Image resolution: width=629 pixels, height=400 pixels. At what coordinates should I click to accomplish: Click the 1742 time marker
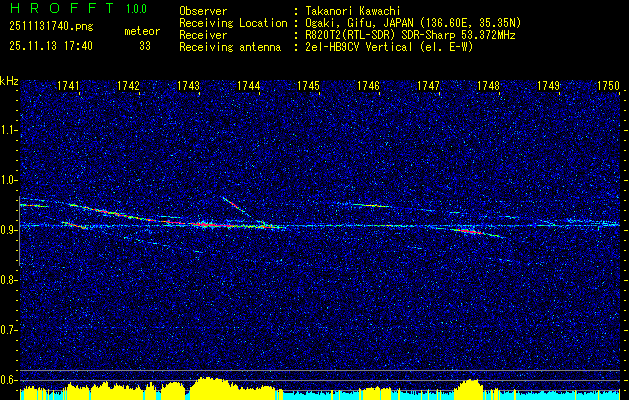click(128, 85)
